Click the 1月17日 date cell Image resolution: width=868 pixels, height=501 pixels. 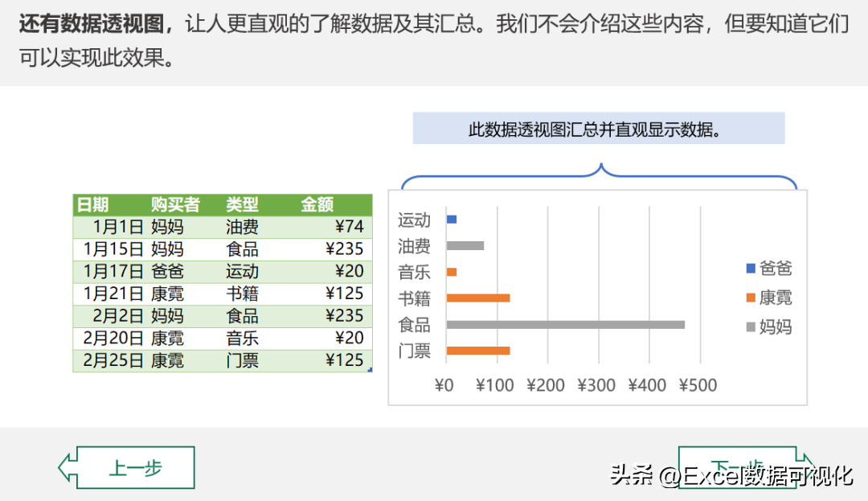pos(111,272)
